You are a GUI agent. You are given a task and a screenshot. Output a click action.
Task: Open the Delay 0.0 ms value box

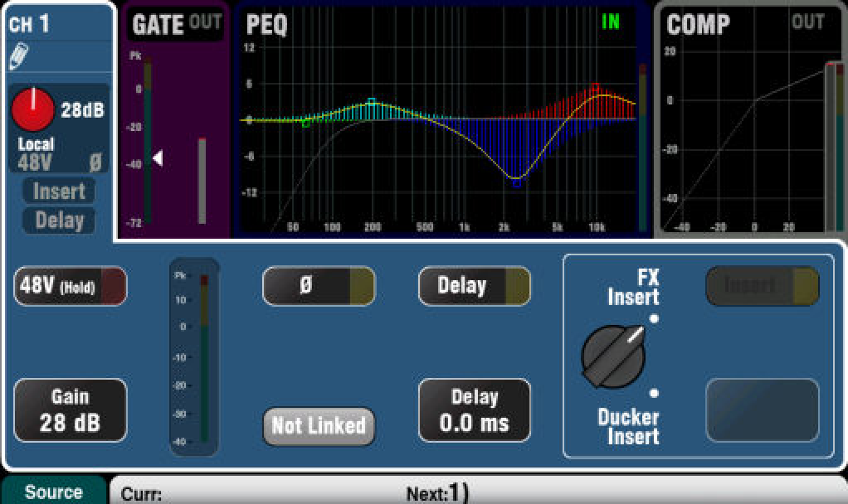475,410
